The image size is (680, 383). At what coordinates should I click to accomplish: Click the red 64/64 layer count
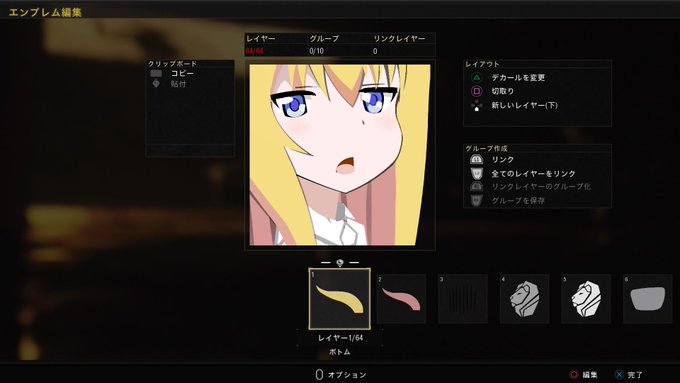tap(255, 51)
